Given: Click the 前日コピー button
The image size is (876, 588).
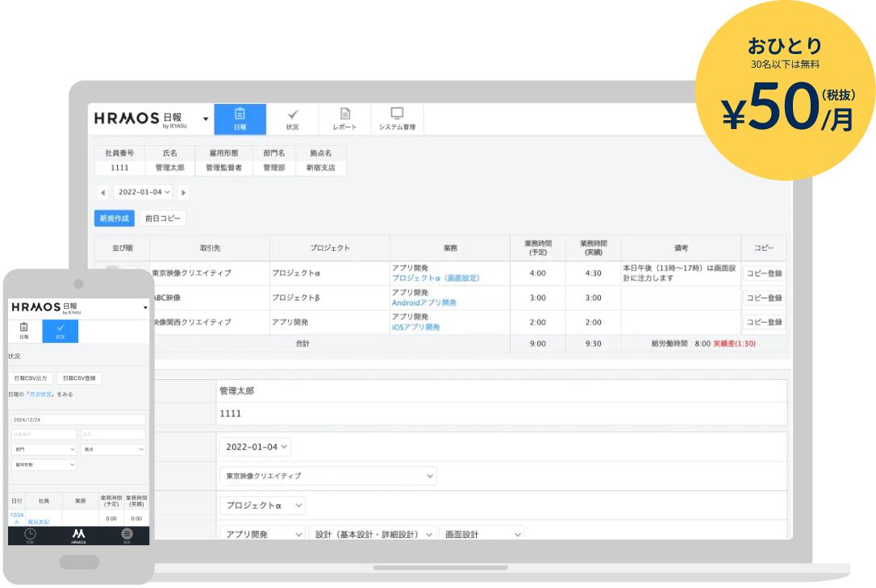Looking at the screenshot, I should 162,218.
